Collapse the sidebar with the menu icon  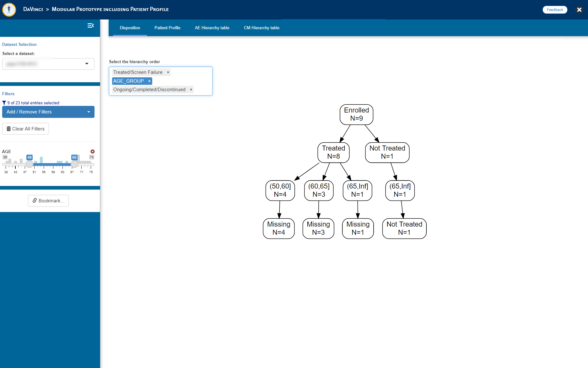[x=90, y=25]
